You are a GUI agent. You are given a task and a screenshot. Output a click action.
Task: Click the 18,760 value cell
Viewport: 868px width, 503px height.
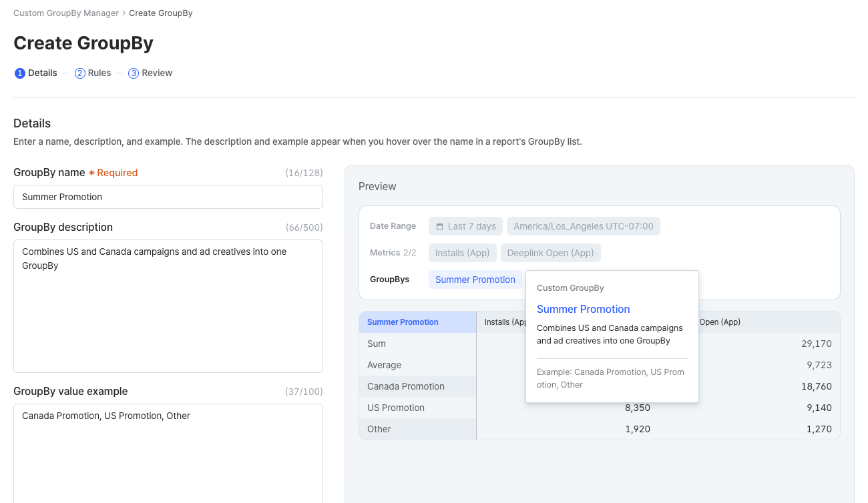click(x=817, y=386)
